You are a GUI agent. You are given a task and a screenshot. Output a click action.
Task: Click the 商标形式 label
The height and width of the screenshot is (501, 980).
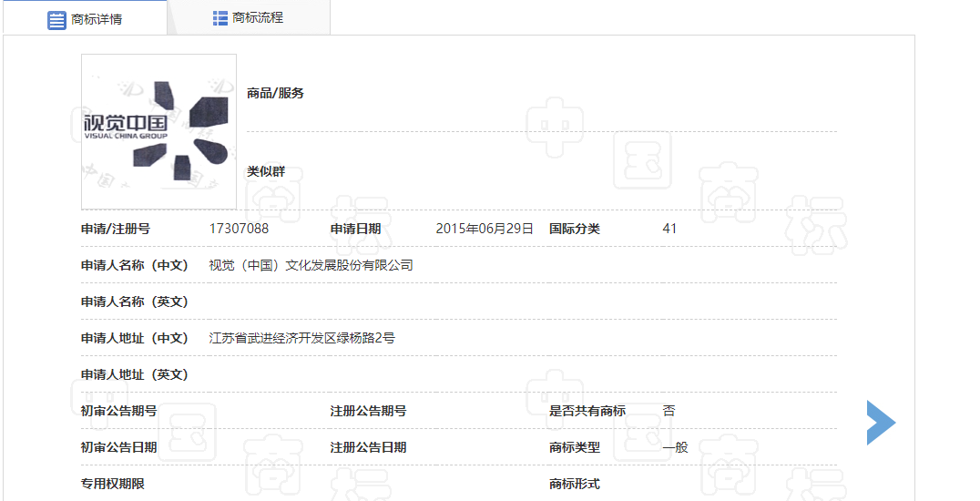point(575,484)
